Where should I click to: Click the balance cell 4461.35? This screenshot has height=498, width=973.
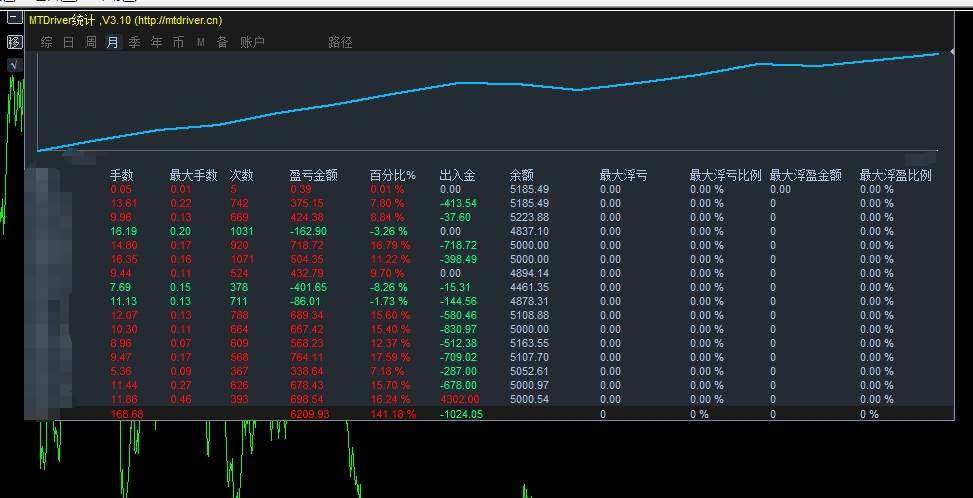coord(529,287)
